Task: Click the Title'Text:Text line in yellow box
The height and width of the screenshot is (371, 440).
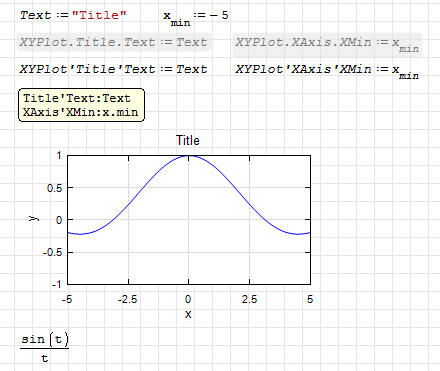Action: click(77, 98)
